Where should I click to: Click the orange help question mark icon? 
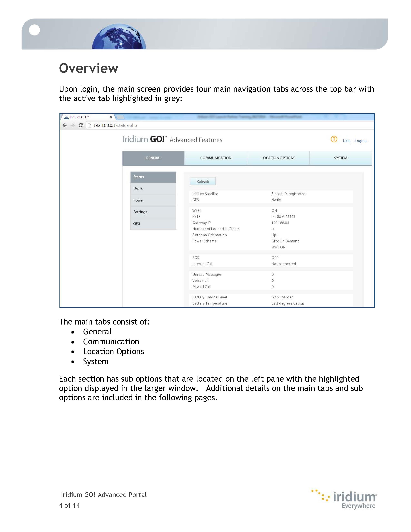[334, 139]
